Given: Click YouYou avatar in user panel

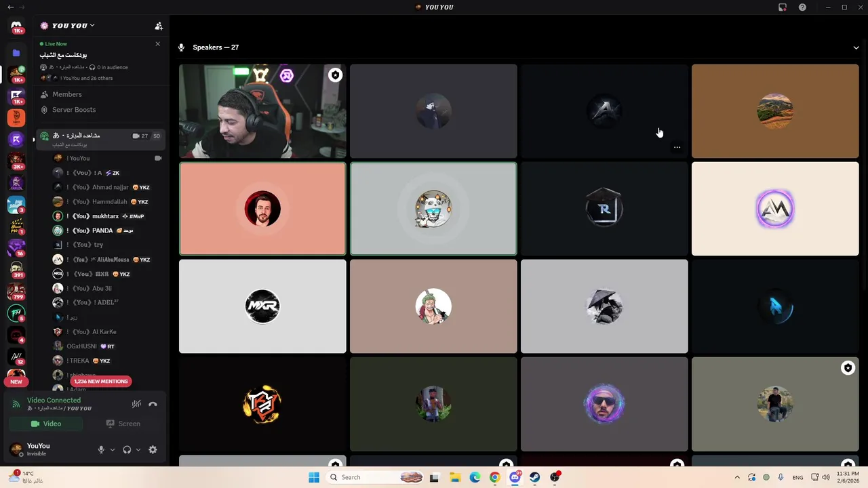Looking at the screenshot, I should (16, 449).
